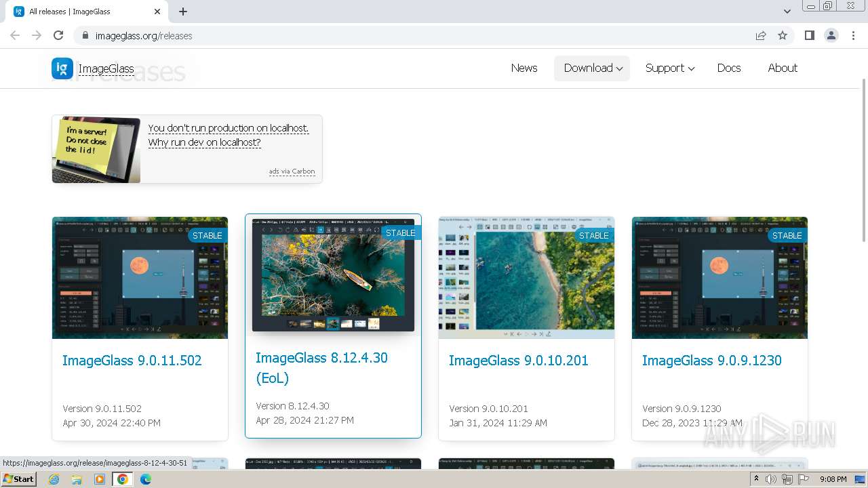This screenshot has width=868, height=488.
Task: Open the Chrome profile menu
Action: [831, 35]
